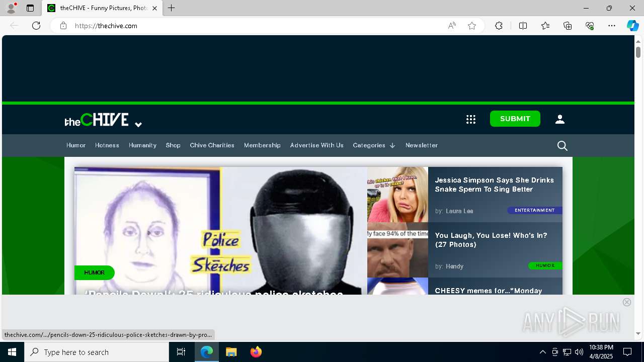The image size is (644, 362).
Task: Open Edge Settings and more menu
Action: [612, 26]
